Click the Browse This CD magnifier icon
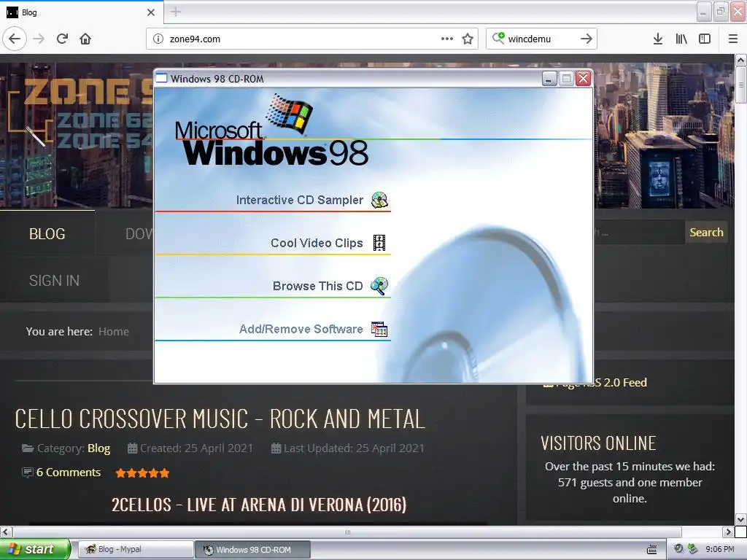This screenshot has height=560, width=747. click(379, 286)
